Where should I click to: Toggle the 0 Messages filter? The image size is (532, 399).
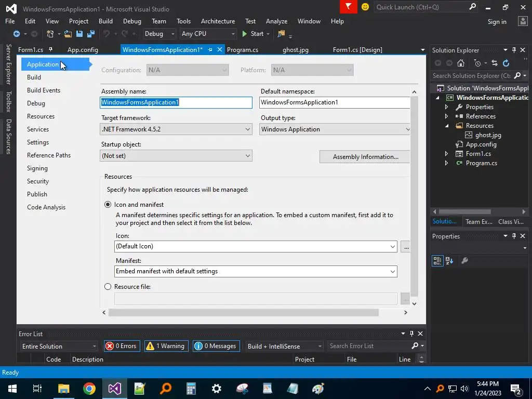point(217,346)
